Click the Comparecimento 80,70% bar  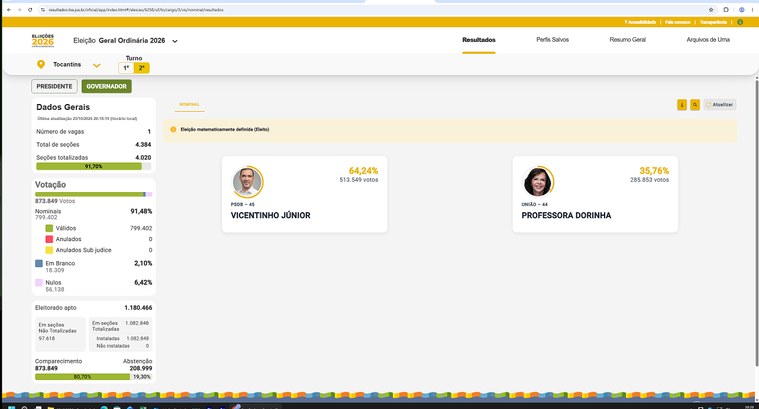[82, 377]
